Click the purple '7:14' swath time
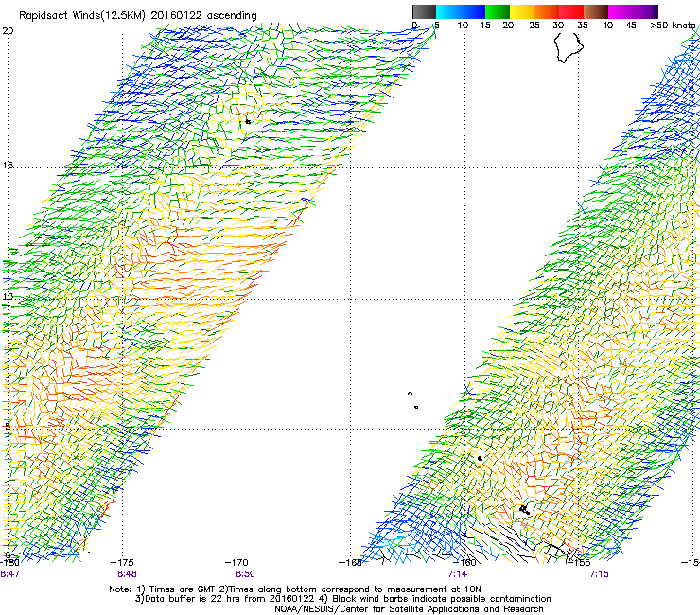This screenshot has height=615, width=700. (458, 574)
